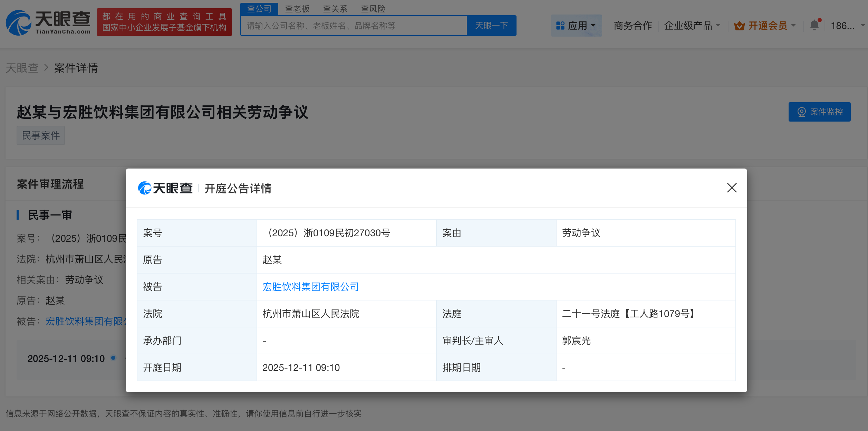Click the 天眼一下 search button
Viewport: 868px width, 431px height.
tap(492, 25)
